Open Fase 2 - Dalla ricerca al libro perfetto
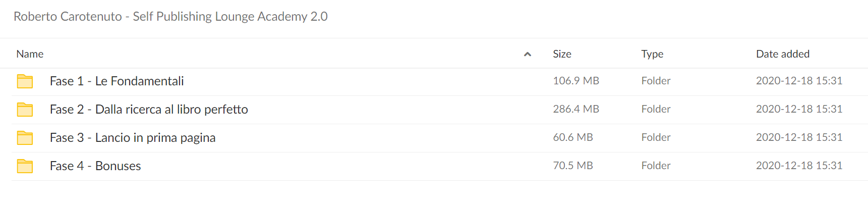The height and width of the screenshot is (206, 868). pos(149,110)
